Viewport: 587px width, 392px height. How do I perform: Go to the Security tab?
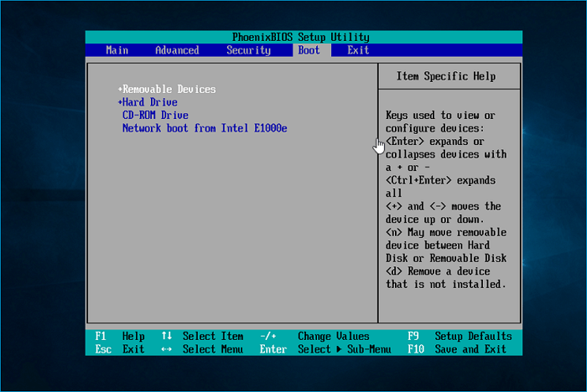[248, 50]
